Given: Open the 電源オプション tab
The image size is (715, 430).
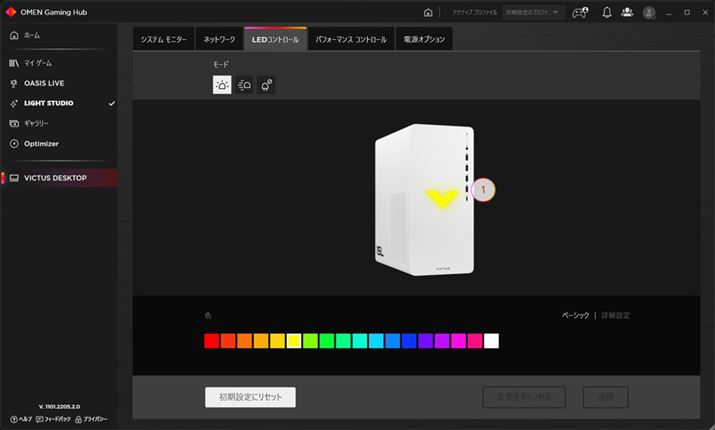Looking at the screenshot, I should pyautogui.click(x=425, y=39).
